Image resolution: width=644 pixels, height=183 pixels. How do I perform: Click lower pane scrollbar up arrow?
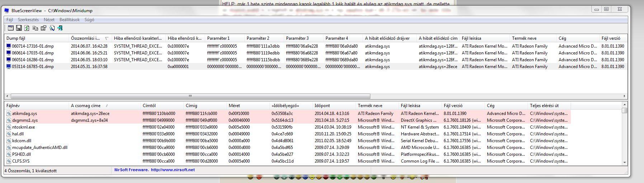(625, 105)
